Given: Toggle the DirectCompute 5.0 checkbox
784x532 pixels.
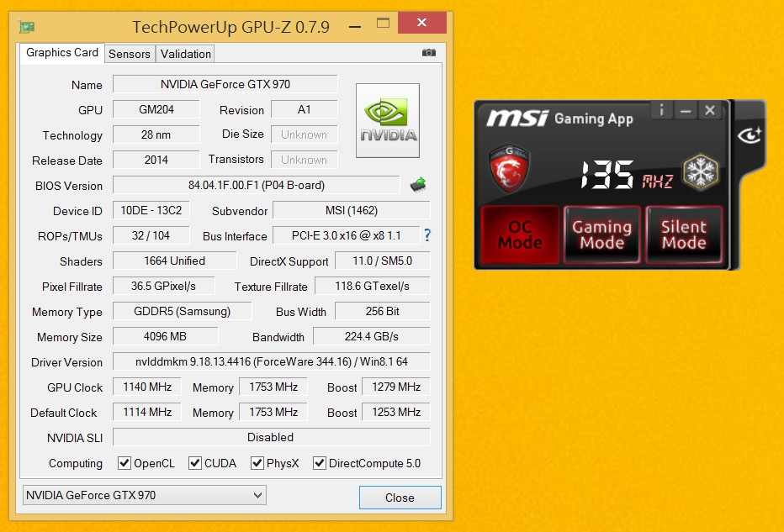Looking at the screenshot, I should pyautogui.click(x=320, y=463).
